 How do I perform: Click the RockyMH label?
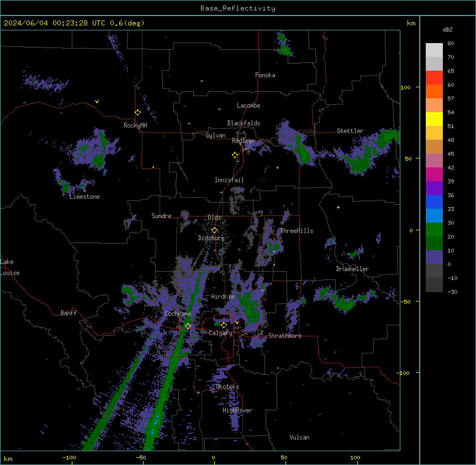point(135,125)
